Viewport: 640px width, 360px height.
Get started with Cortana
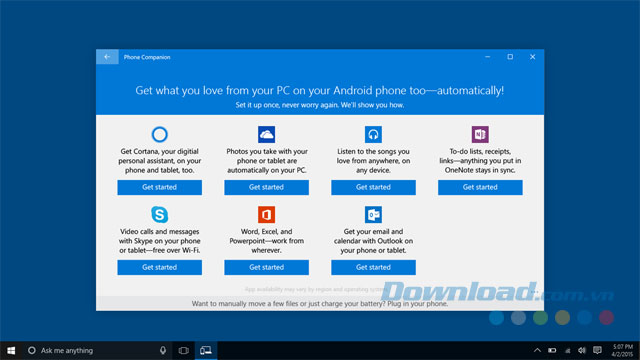pos(160,187)
